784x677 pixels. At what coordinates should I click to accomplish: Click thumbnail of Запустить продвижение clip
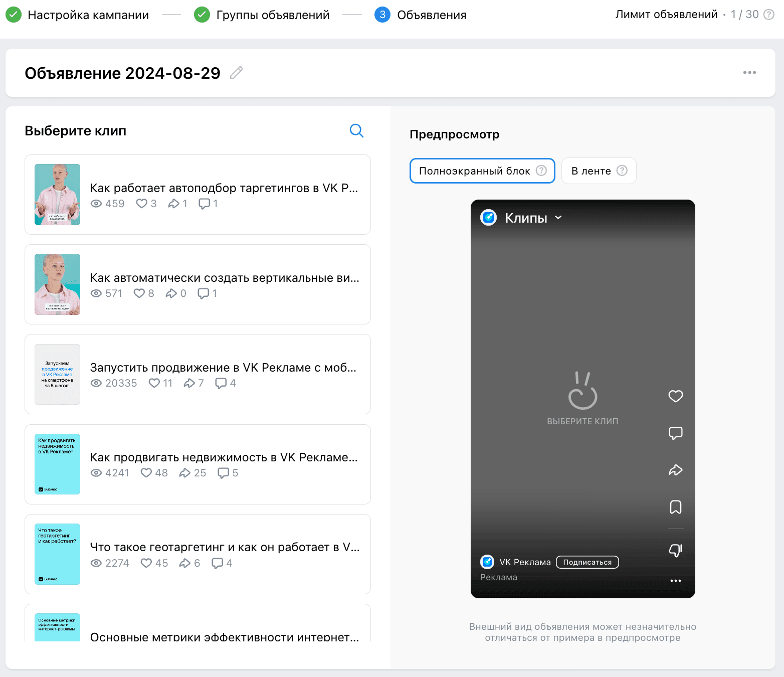[57, 374]
